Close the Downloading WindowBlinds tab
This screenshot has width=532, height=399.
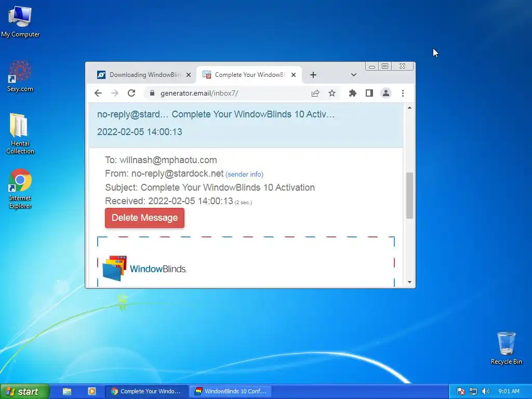coord(189,75)
